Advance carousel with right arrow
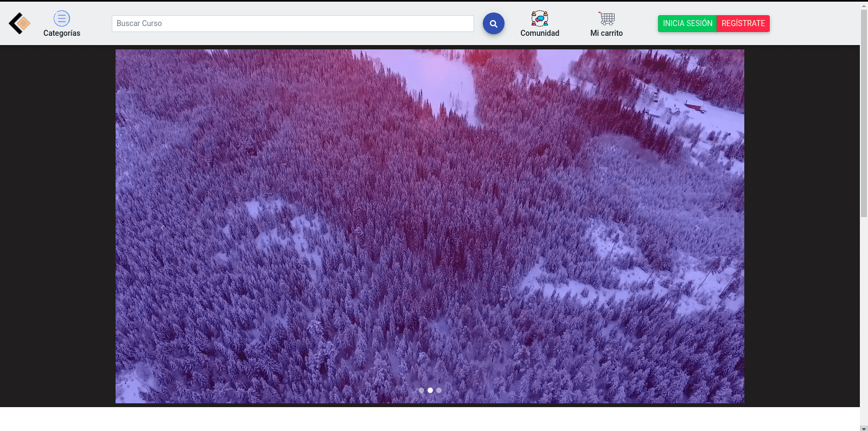Image resolution: width=868 pixels, height=431 pixels. 697,227
